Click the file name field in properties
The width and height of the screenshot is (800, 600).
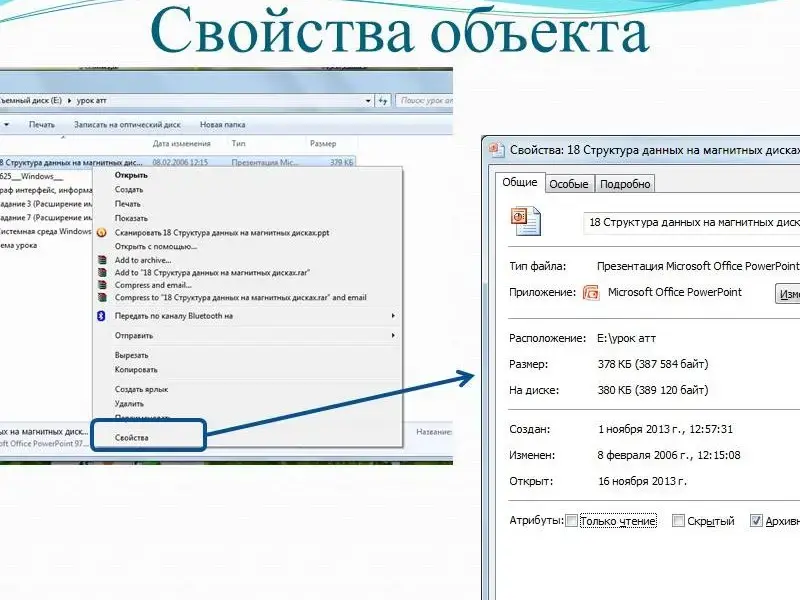pyautogui.click(x=690, y=222)
